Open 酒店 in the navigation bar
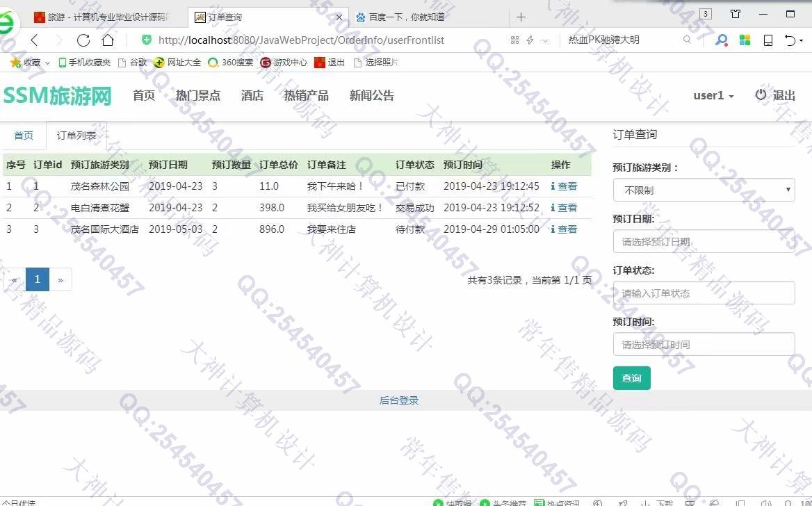This screenshot has width=812, height=506. (x=252, y=95)
